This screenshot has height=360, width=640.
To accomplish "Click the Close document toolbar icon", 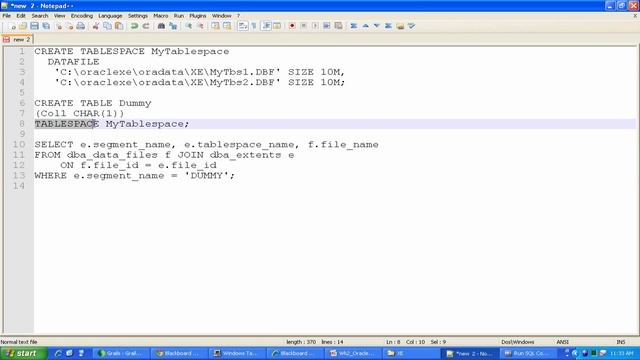I will point(59,26).
